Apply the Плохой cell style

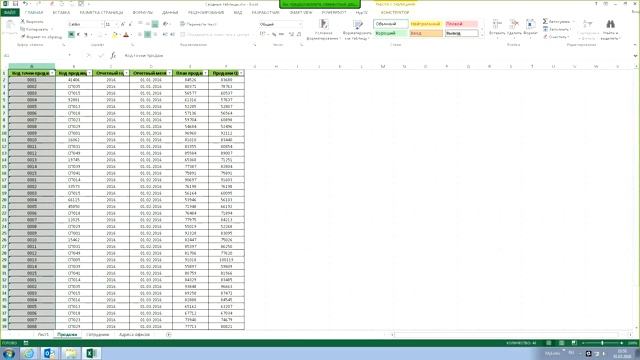[x=461, y=24]
